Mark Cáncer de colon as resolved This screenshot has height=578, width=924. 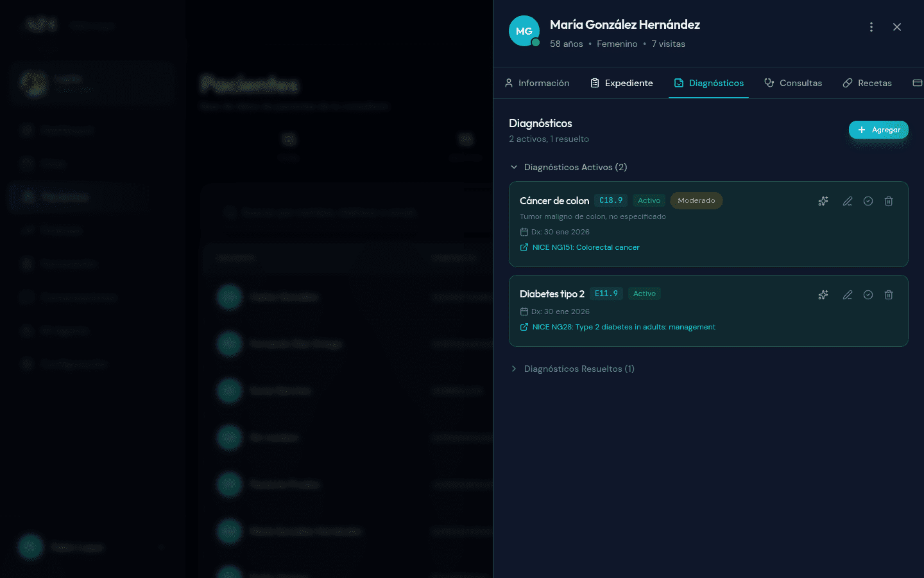(x=868, y=201)
